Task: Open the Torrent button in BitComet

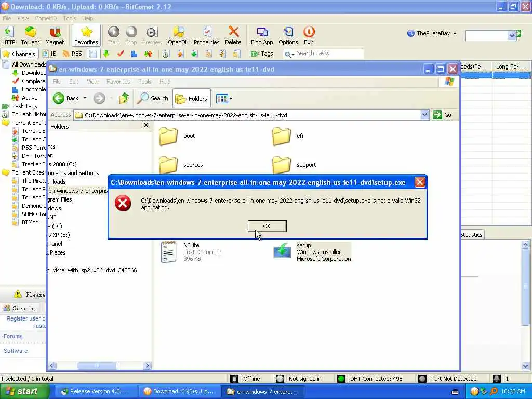Action: tap(30, 36)
